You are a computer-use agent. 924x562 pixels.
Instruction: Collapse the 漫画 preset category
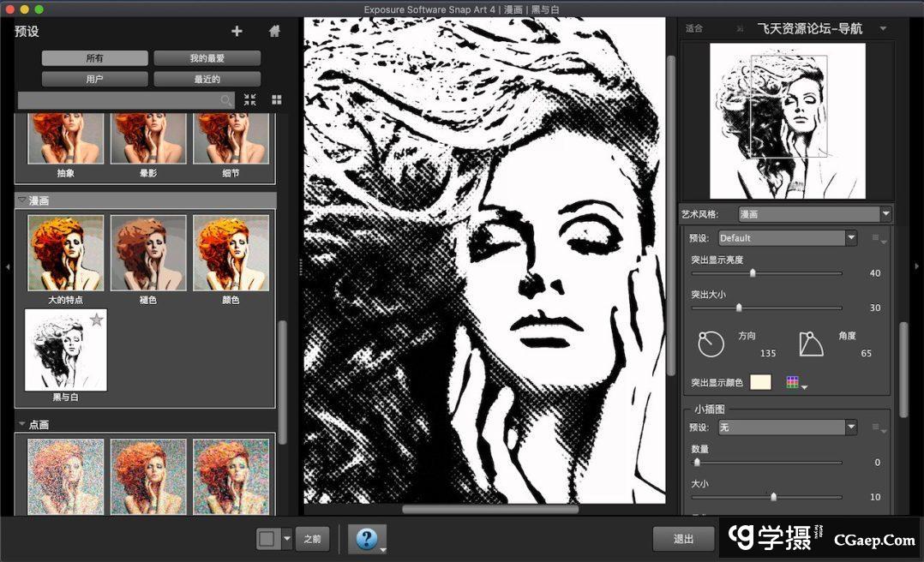point(22,200)
